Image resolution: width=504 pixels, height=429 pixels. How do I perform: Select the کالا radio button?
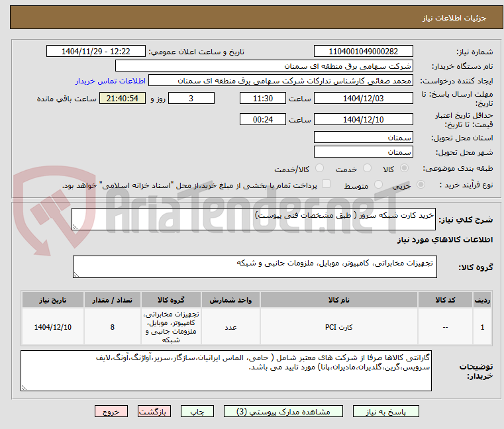pos(405,168)
